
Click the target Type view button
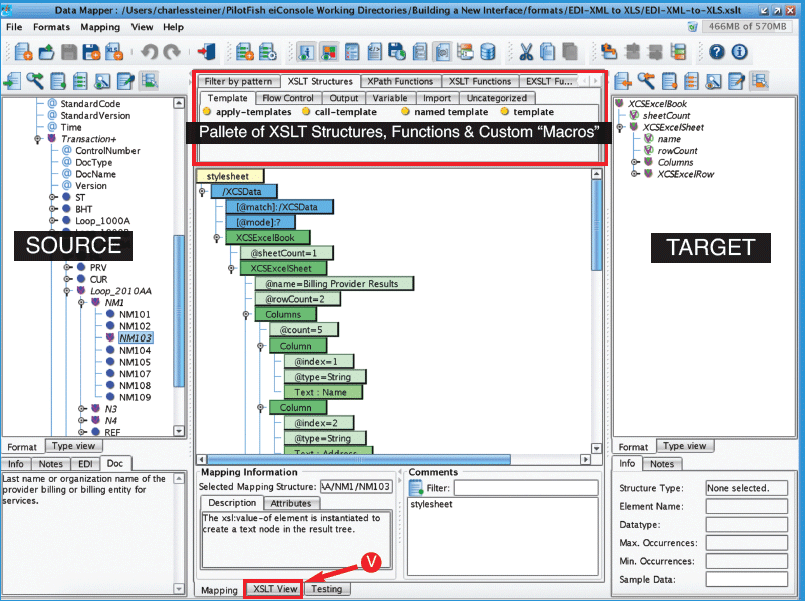coord(685,446)
